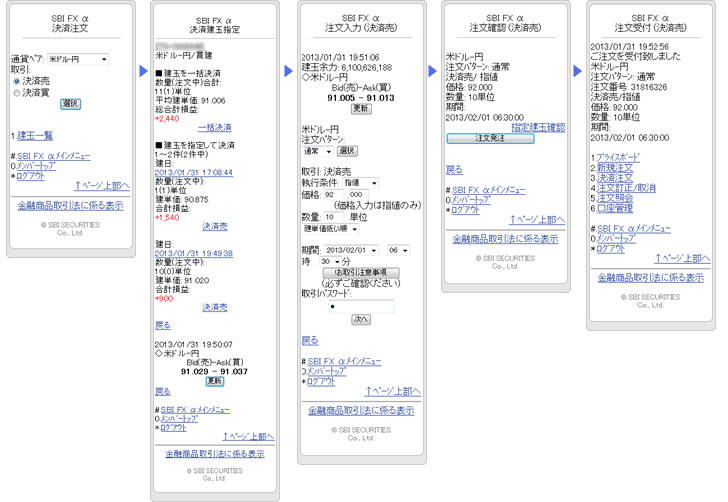The height and width of the screenshot is (502, 728).
Task: Click the 注文発注 button
Action: click(x=490, y=138)
